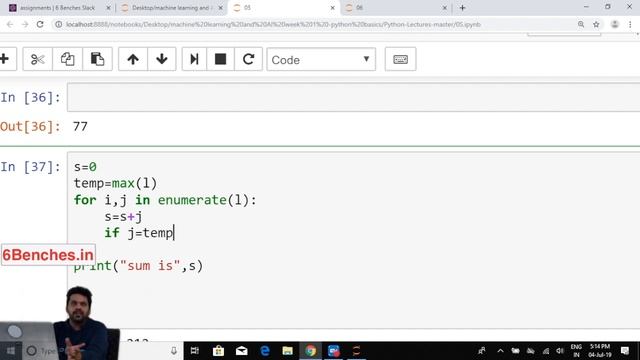The image size is (640, 360).
Task: Open the cell type Code dropdown
Action: 321,60
